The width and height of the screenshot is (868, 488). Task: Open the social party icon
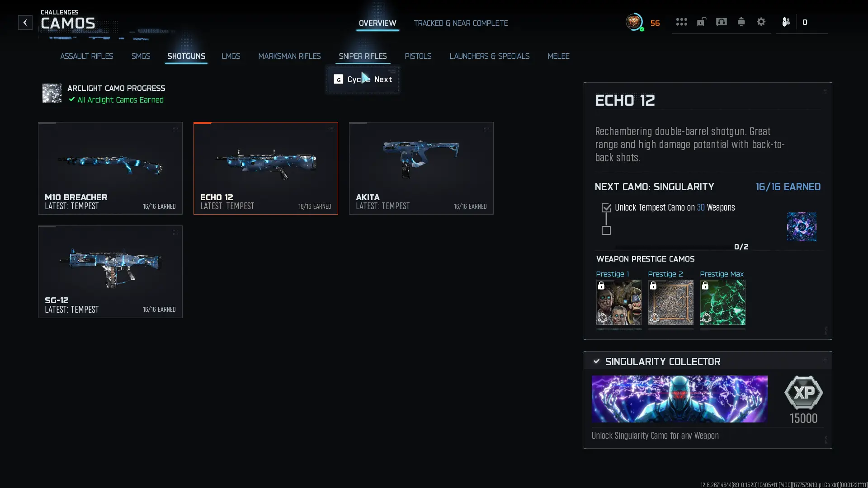786,22
